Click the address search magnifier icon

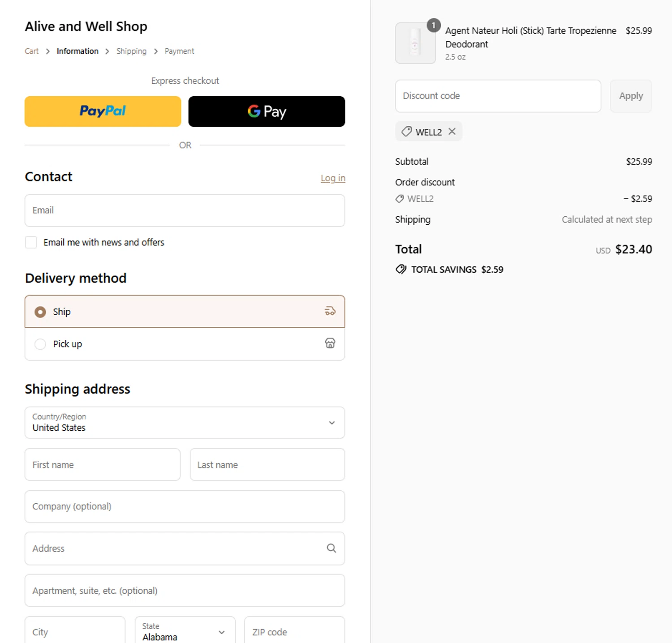(x=331, y=548)
